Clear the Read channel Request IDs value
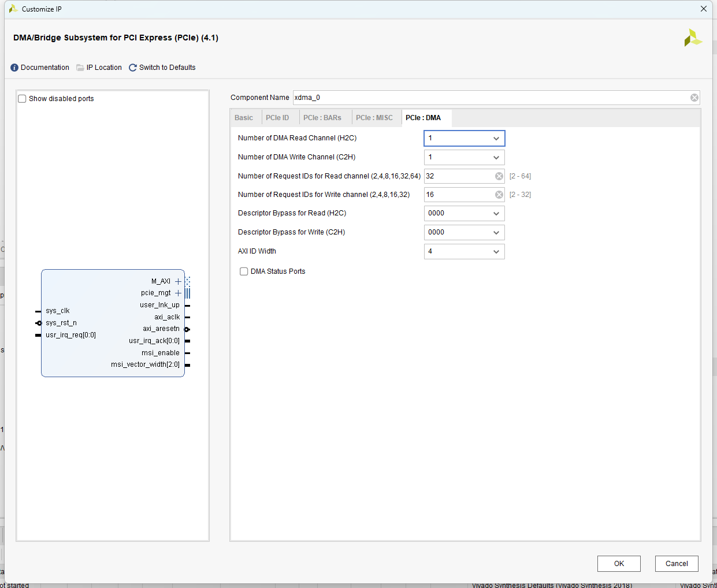The height and width of the screenshot is (588, 717). tap(499, 176)
